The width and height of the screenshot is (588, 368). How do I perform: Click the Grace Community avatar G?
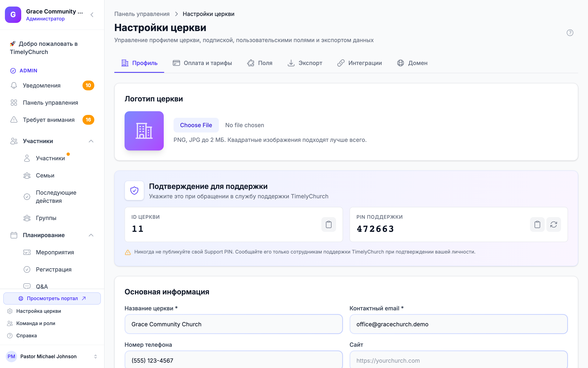tap(13, 15)
